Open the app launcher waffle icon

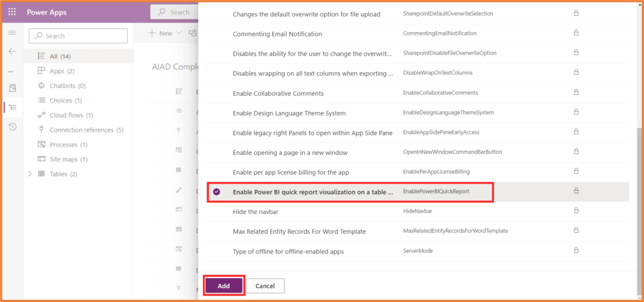12,12
